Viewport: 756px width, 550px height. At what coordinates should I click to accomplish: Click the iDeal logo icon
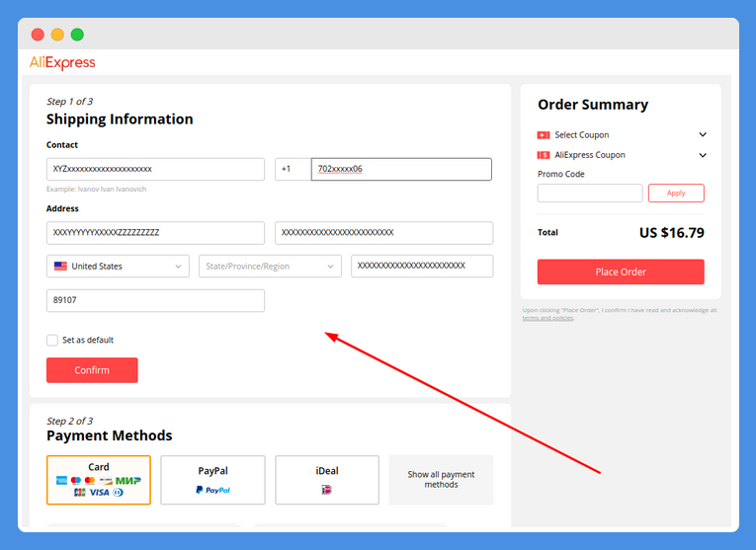click(x=326, y=491)
